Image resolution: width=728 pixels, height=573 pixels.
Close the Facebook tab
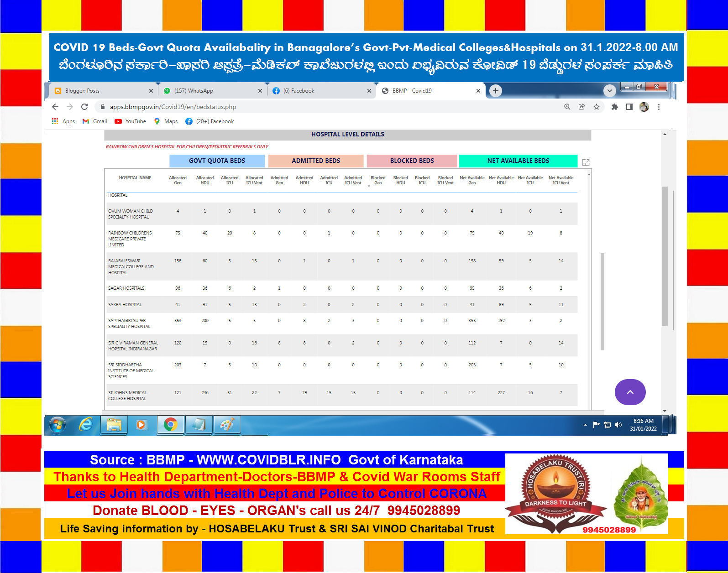(x=369, y=91)
